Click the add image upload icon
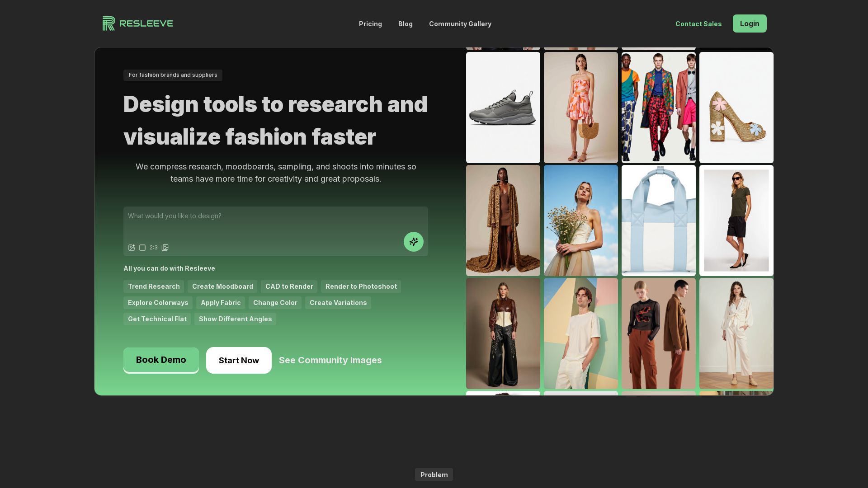This screenshot has width=868, height=488. [132, 248]
